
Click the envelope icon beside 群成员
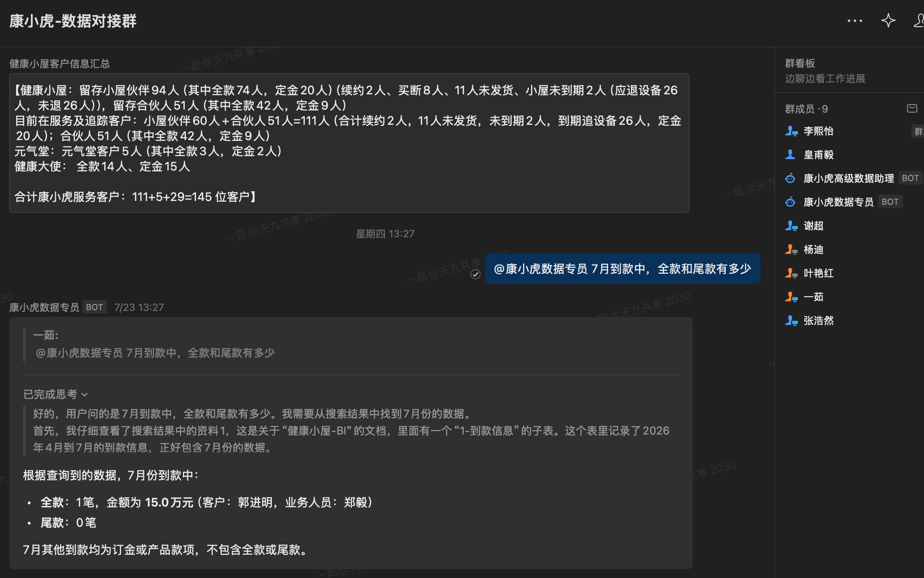(912, 109)
